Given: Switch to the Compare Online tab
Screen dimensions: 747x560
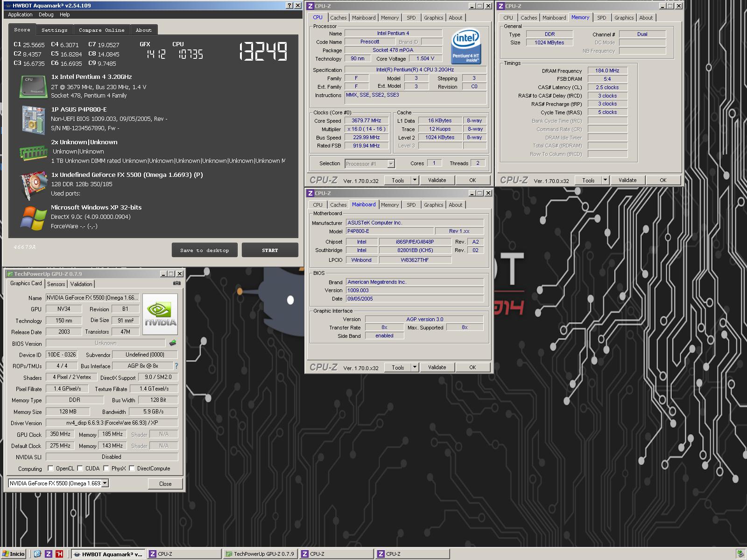Looking at the screenshot, I should (x=102, y=30).
